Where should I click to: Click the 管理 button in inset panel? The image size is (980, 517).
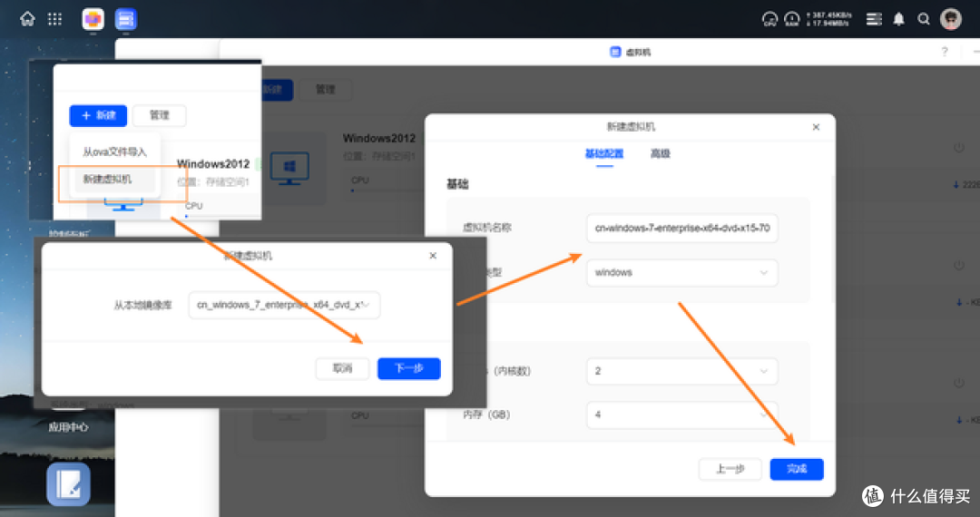click(x=160, y=115)
